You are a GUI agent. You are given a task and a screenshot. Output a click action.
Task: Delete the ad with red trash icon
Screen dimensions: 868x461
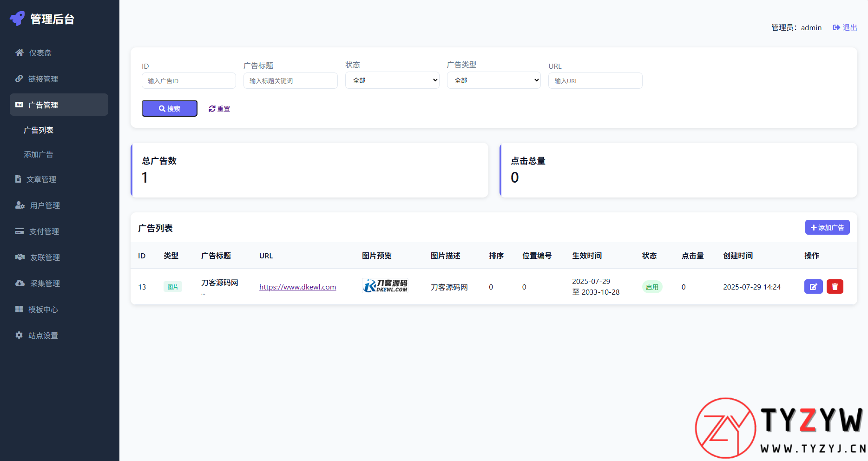[835, 287]
